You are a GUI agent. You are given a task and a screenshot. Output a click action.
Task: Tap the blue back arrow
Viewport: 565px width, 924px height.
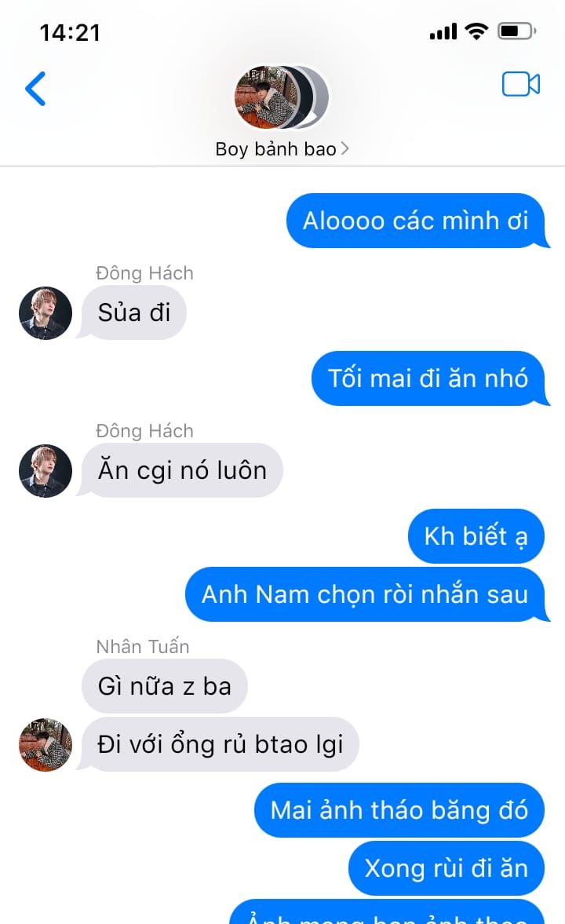pos(35,89)
